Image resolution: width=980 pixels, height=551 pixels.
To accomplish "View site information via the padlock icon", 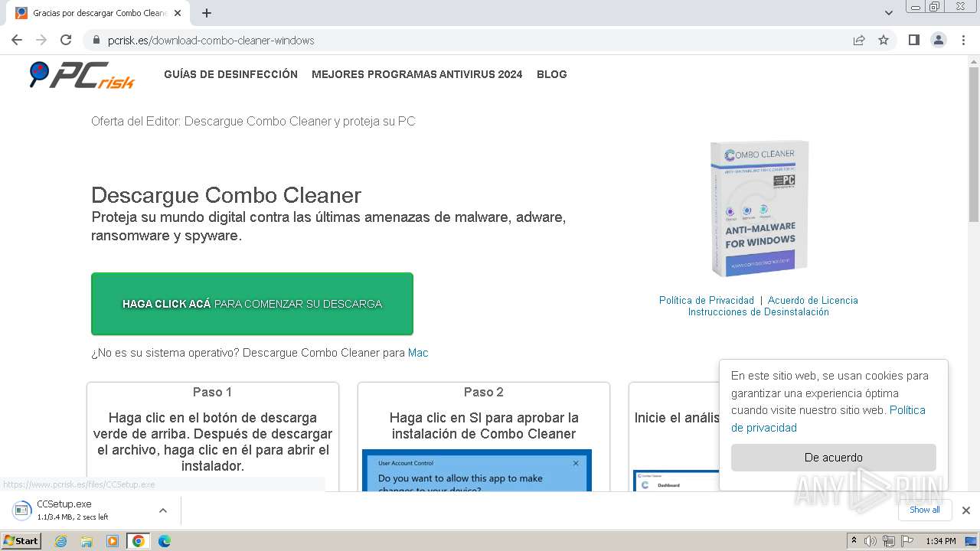I will pyautogui.click(x=96, y=41).
